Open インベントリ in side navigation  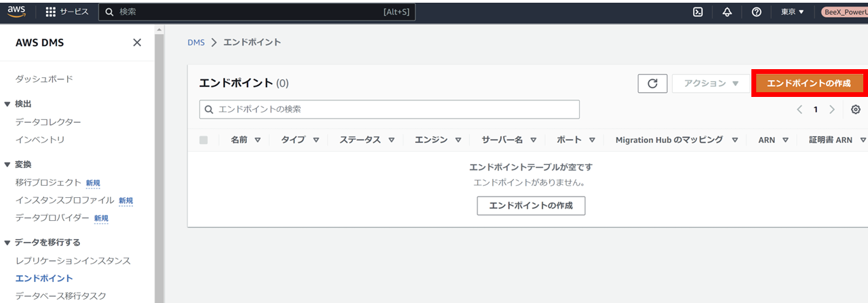point(40,140)
